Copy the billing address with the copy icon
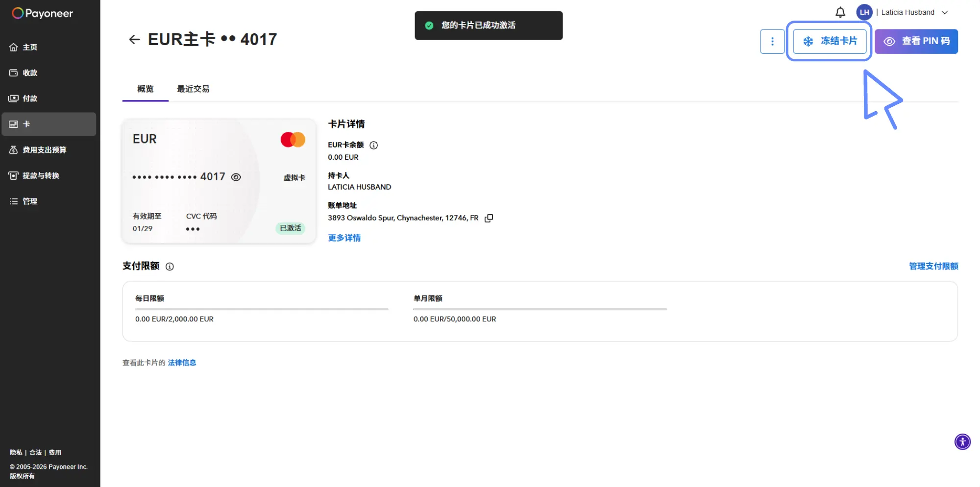This screenshot has width=980, height=487. [489, 218]
